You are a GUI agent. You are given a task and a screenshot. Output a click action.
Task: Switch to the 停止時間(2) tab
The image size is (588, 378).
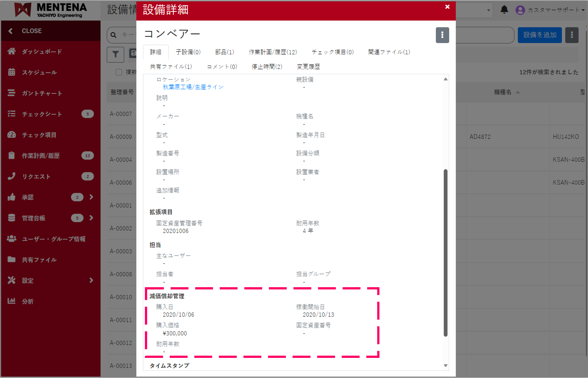coord(267,66)
